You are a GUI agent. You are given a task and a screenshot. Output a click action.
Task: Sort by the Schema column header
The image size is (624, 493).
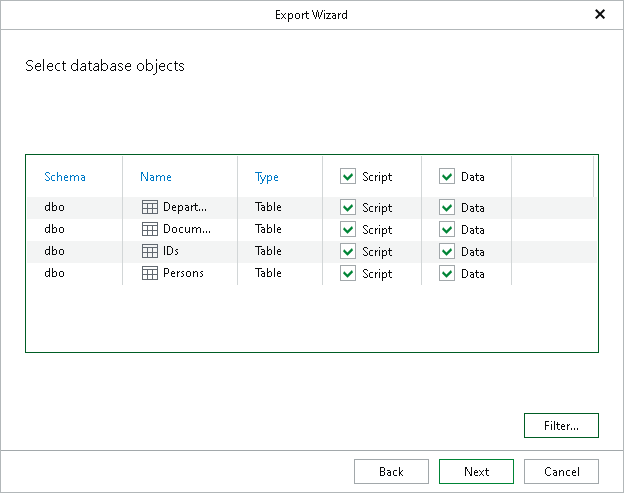coord(65,177)
